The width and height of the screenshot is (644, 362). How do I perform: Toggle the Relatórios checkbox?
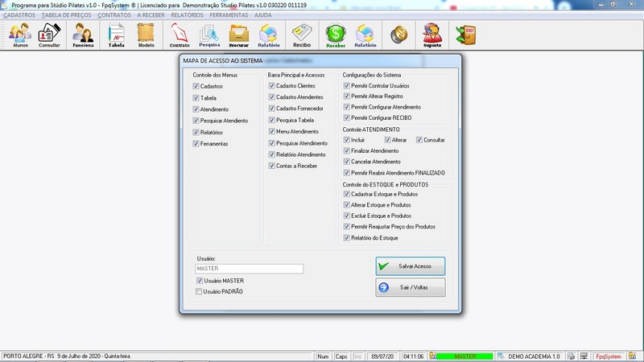point(196,132)
